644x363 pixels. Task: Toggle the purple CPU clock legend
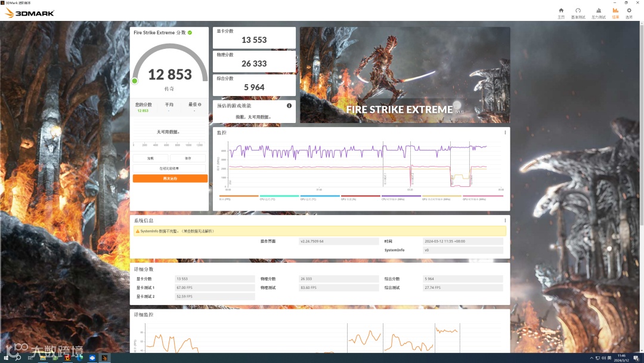(x=401, y=197)
